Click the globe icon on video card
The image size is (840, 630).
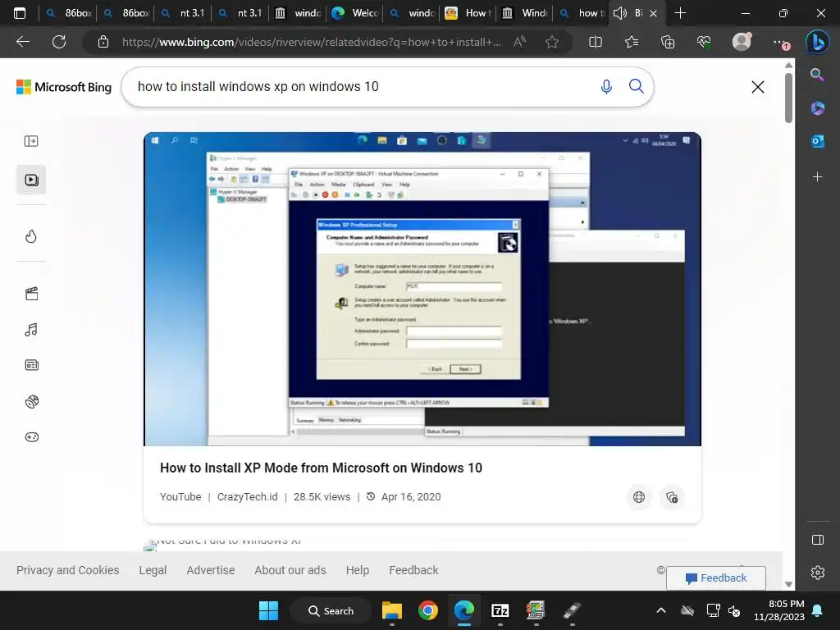point(638,497)
